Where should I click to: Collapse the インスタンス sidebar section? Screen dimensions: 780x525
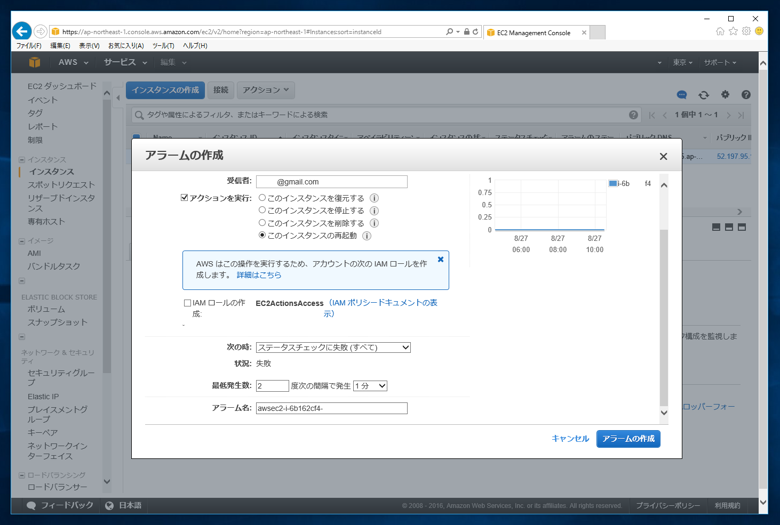[x=21, y=160]
